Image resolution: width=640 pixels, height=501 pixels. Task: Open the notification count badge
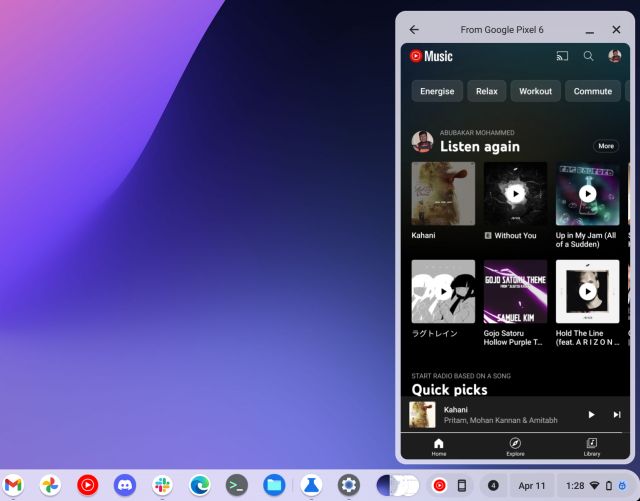pos(493,485)
